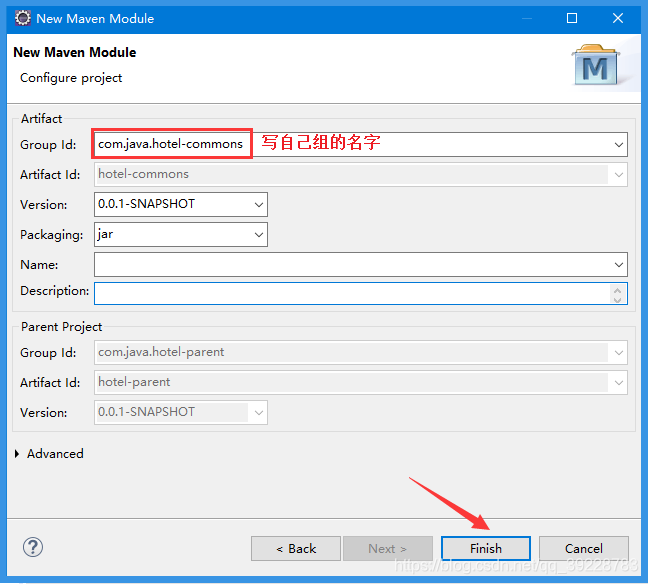Click the 'Configure project' subtitle text
648x584 pixels.
[71, 78]
